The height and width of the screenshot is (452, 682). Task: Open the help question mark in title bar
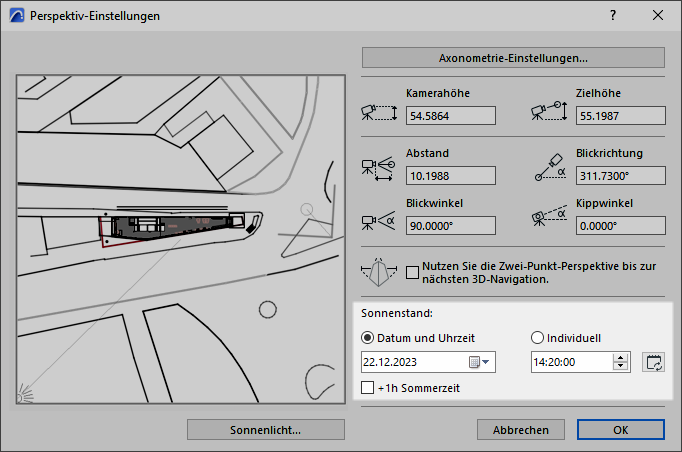tap(613, 15)
